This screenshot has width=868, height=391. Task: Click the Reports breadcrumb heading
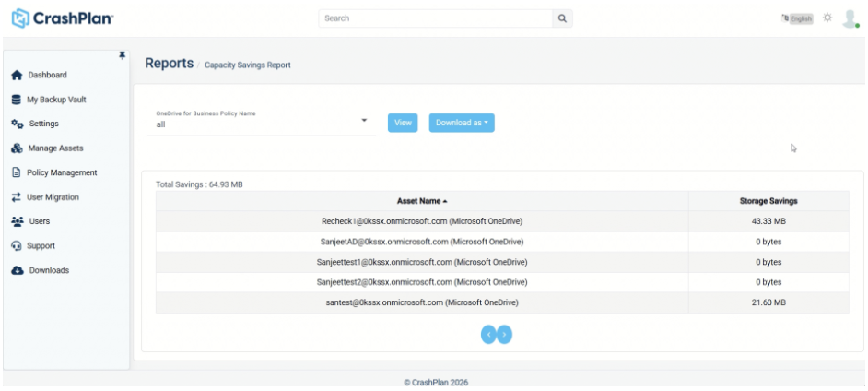click(x=170, y=63)
